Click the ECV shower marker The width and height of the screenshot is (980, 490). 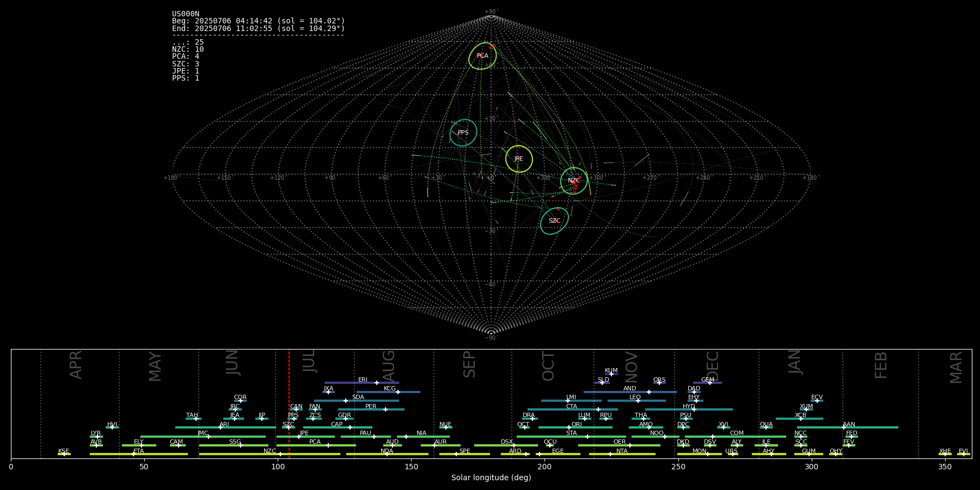(x=817, y=401)
